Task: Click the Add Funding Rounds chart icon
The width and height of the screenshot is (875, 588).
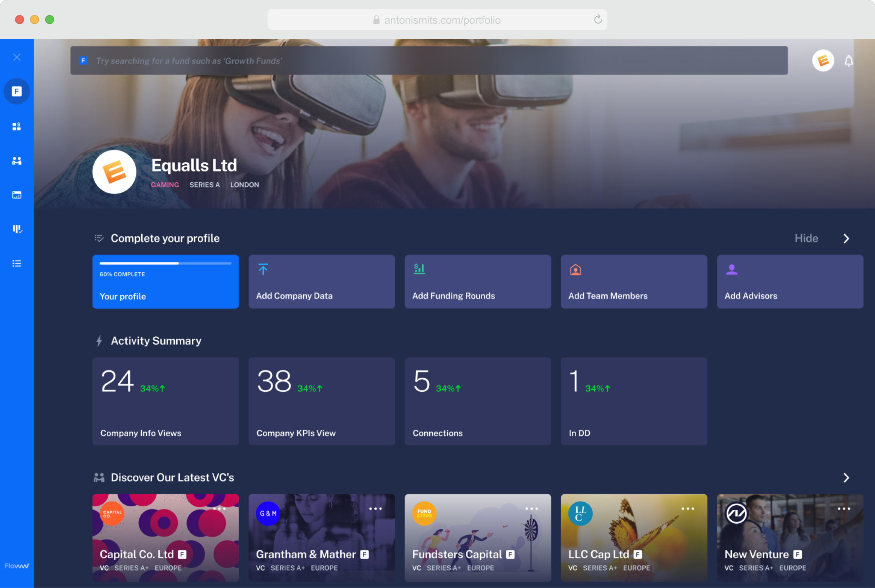Action: [x=419, y=268]
